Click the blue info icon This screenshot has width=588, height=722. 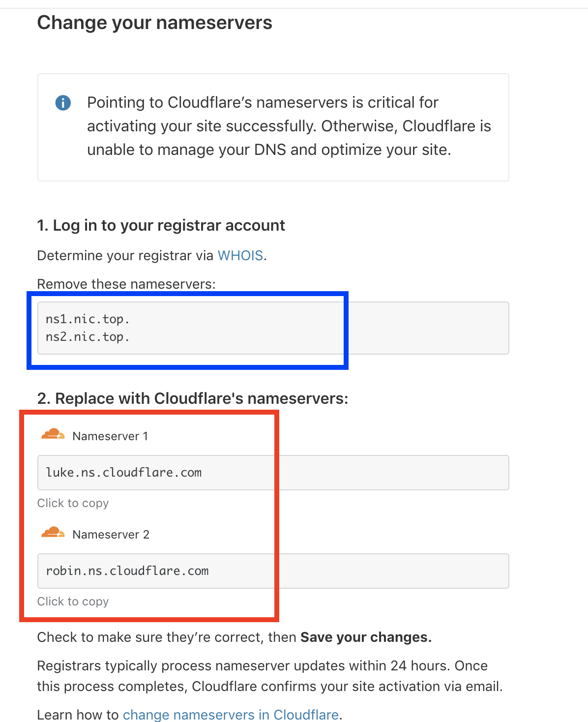click(x=63, y=103)
